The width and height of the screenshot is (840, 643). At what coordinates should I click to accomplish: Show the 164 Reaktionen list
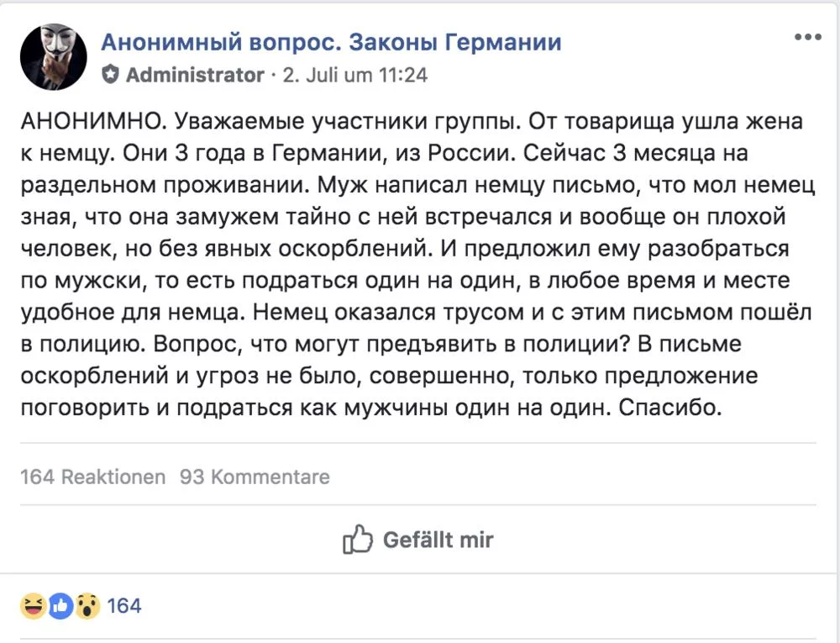point(92,477)
